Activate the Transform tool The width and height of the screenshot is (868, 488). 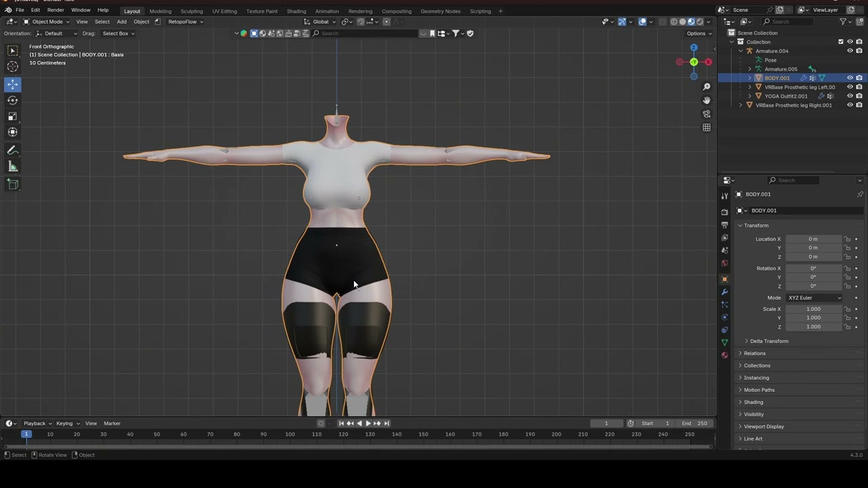coord(13,132)
